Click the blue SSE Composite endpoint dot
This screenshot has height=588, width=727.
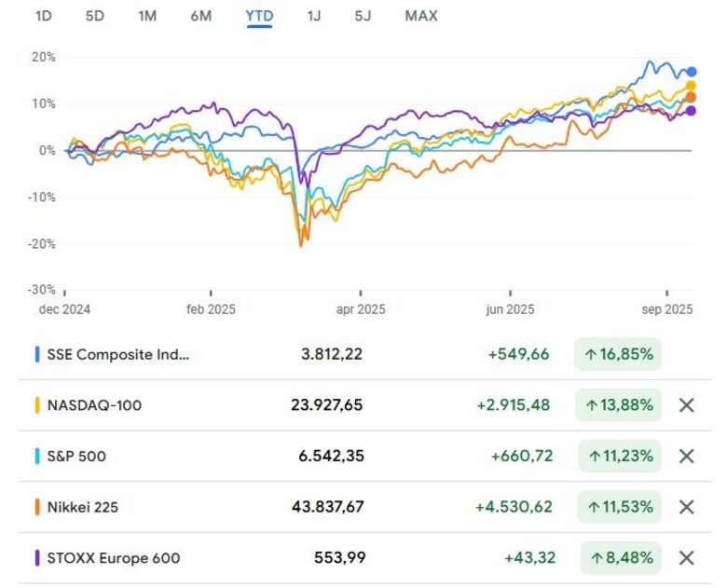pos(692,72)
